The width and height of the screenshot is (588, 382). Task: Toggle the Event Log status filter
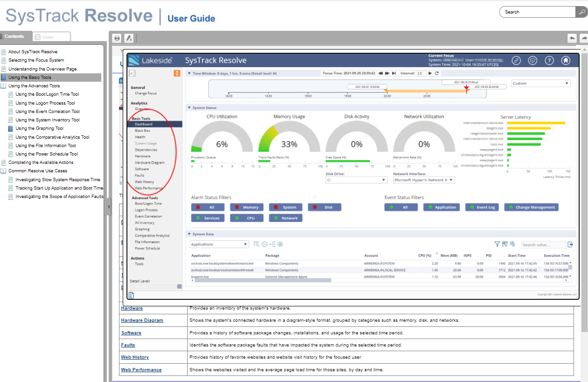[x=482, y=207]
